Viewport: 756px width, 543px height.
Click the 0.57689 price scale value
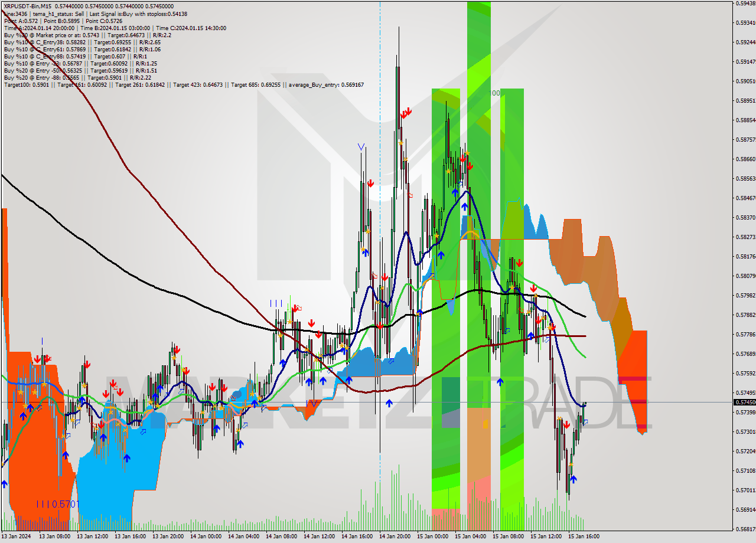click(x=745, y=354)
